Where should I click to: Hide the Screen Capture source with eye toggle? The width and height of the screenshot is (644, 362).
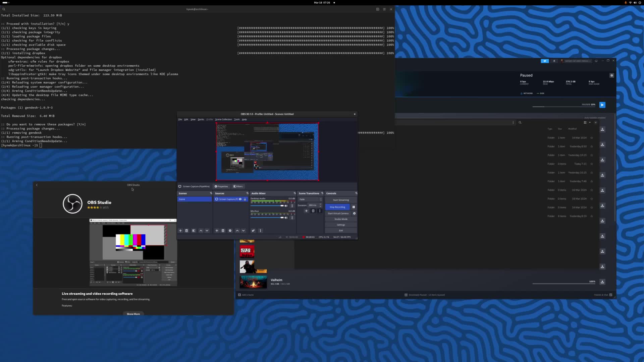pyautogui.click(x=240, y=199)
